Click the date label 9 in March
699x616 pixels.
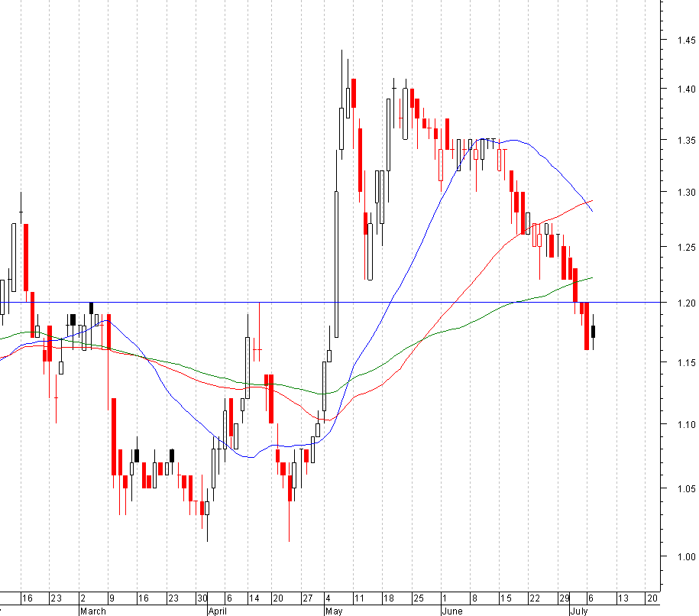[112, 598]
